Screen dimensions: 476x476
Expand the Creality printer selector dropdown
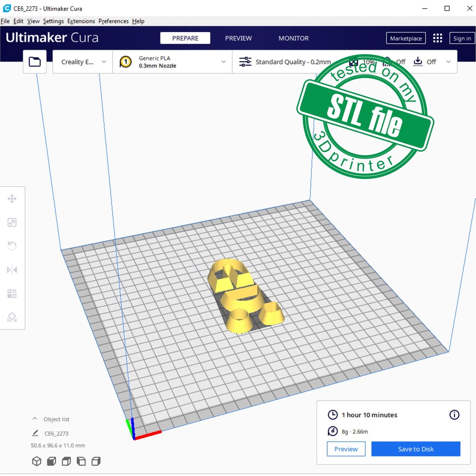click(x=83, y=62)
